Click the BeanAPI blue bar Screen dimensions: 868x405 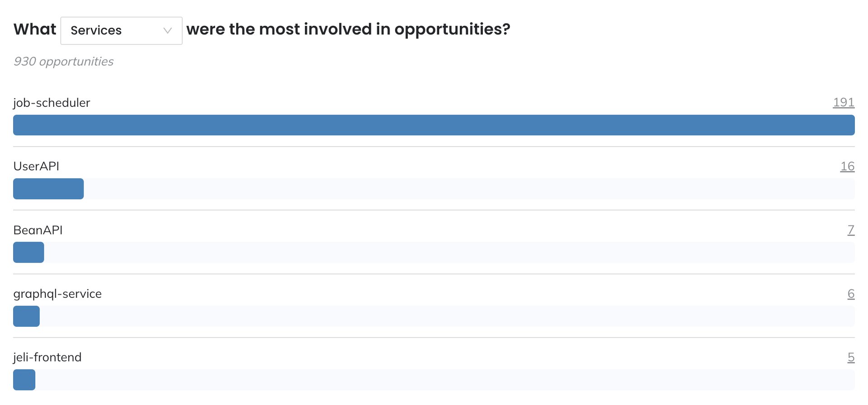coord(28,253)
